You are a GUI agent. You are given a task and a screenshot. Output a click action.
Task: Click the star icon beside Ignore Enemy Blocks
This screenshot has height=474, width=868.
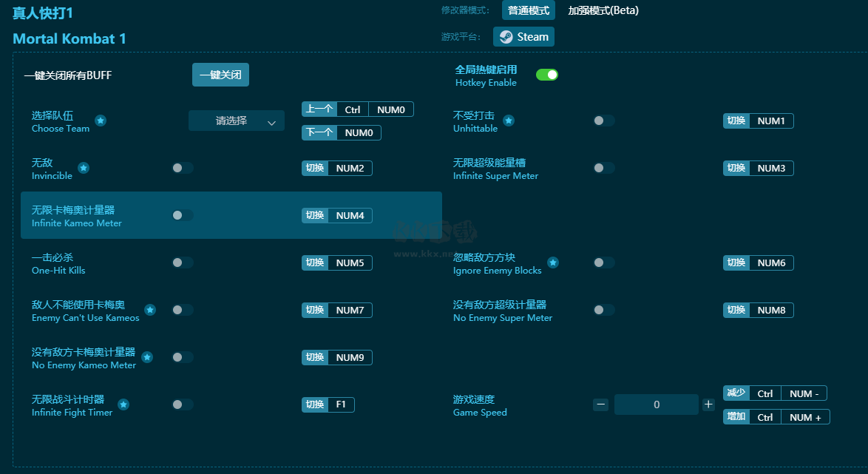point(552,263)
